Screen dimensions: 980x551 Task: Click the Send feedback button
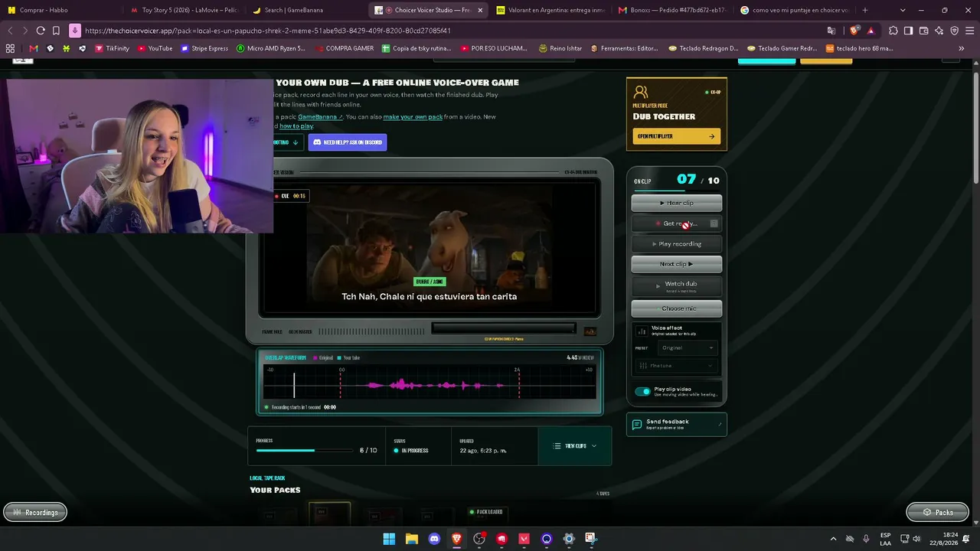click(x=677, y=424)
